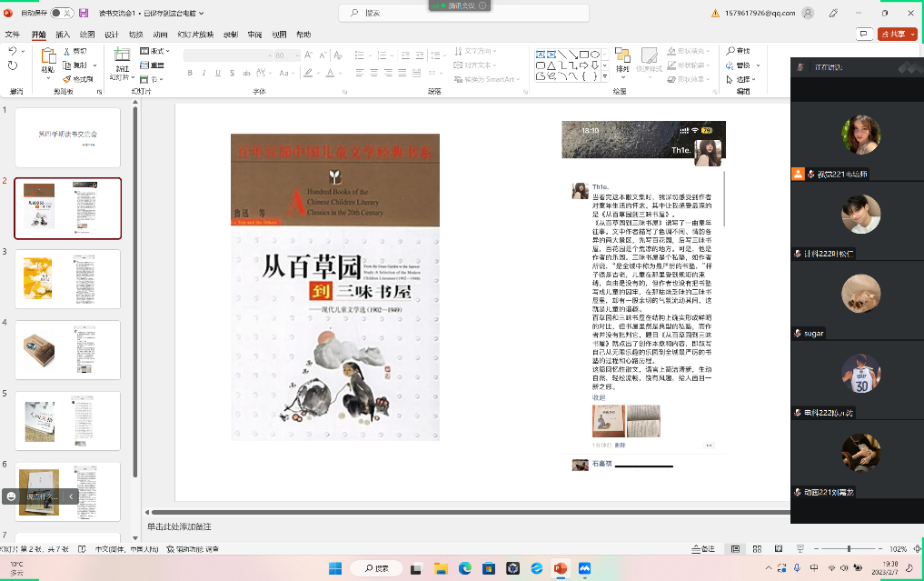
Task: Click the New Slide (新建幻灯片) icon
Action: 122,56
